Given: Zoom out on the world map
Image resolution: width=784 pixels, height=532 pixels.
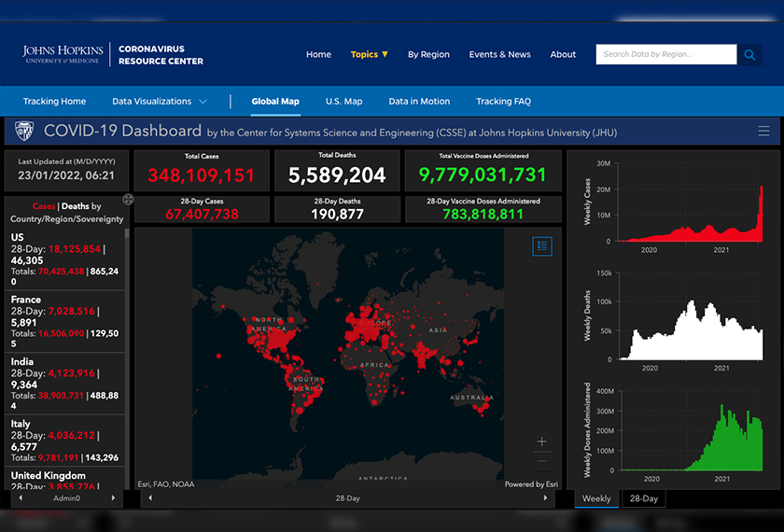Looking at the screenshot, I should 542,461.
